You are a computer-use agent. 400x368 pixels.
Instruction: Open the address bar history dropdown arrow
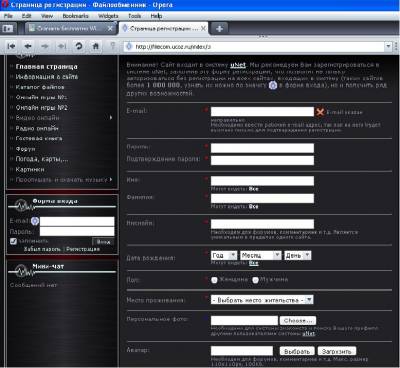coord(388,46)
